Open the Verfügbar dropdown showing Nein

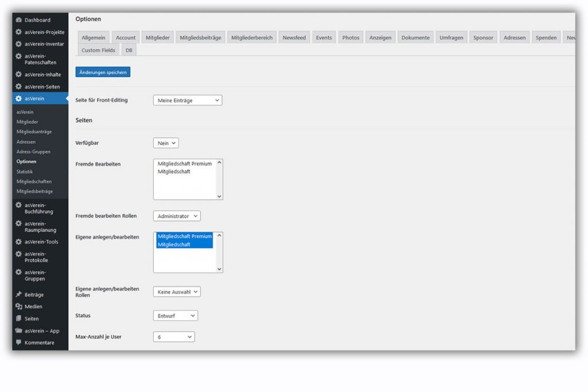pyautogui.click(x=166, y=143)
